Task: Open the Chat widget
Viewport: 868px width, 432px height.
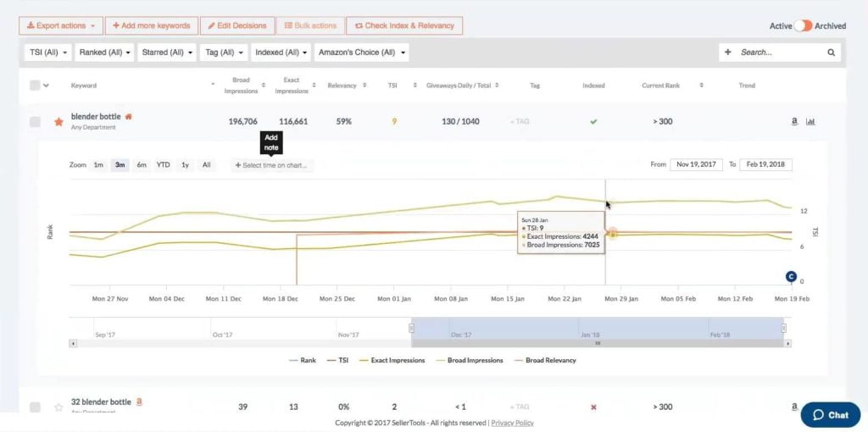Action: tap(831, 415)
